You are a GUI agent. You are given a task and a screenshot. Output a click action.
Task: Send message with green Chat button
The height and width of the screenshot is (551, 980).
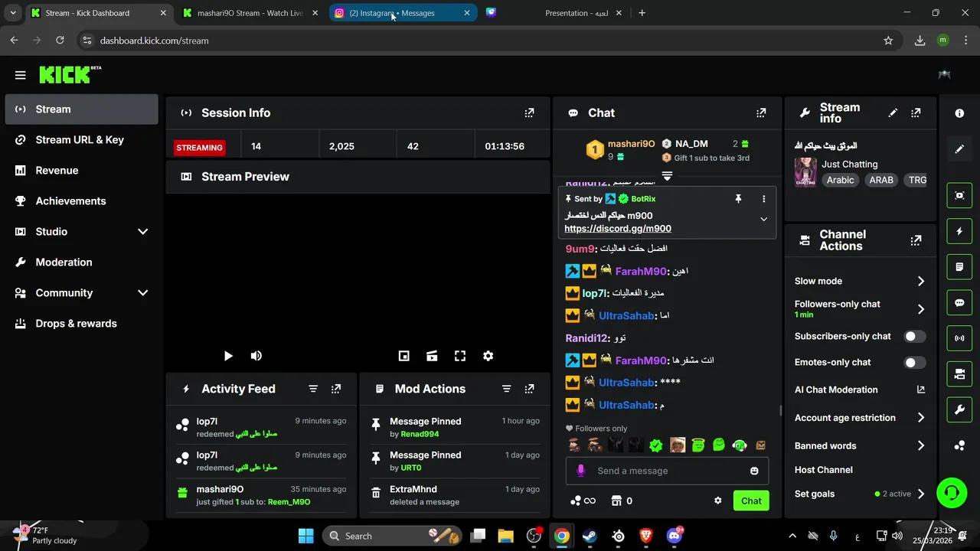coord(751,500)
